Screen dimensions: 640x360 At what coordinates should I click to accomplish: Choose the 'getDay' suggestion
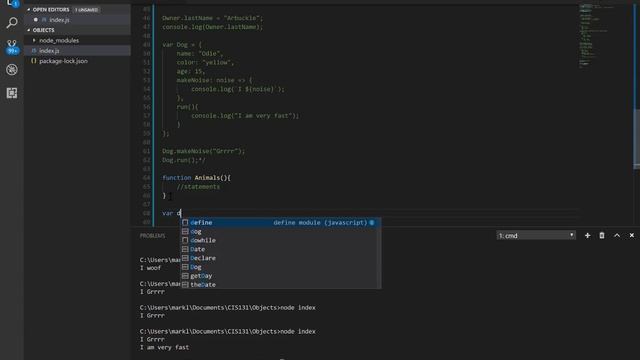coord(281,276)
